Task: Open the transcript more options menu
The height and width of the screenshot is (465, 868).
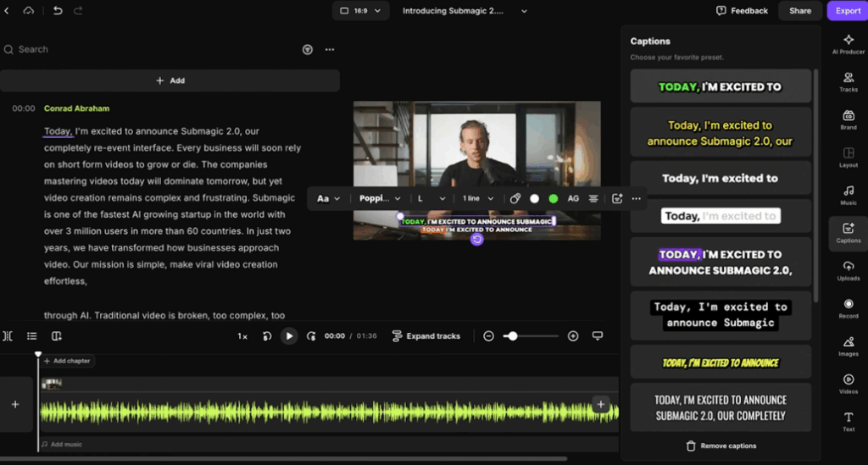Action: coord(330,50)
